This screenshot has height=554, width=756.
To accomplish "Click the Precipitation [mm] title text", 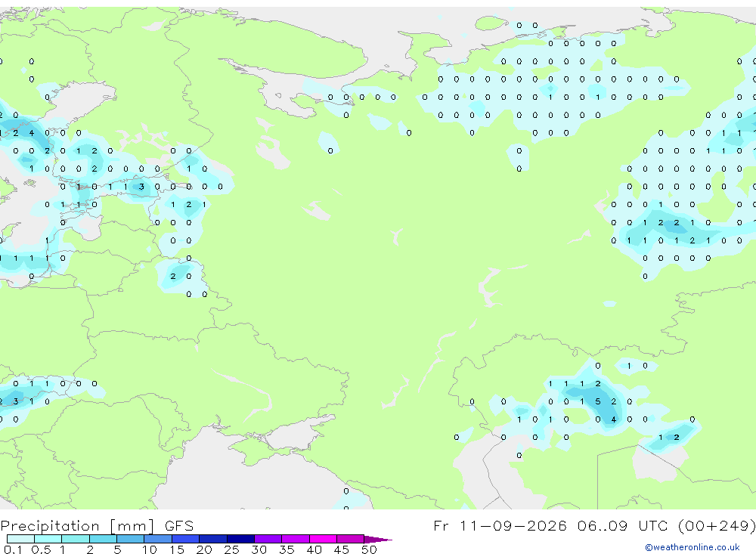I will [77, 526].
